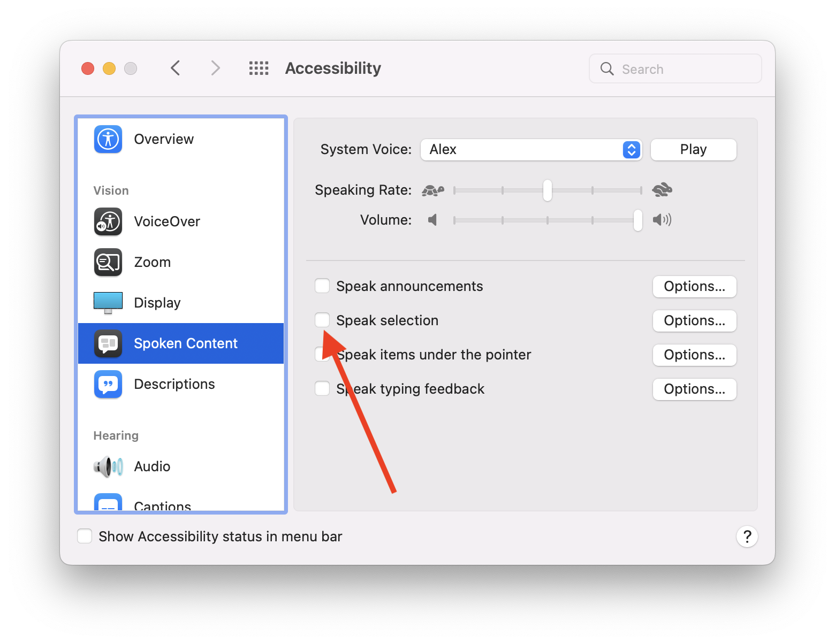This screenshot has height=644, width=835.
Task: Click the low volume speaker icon
Action: tap(432, 220)
